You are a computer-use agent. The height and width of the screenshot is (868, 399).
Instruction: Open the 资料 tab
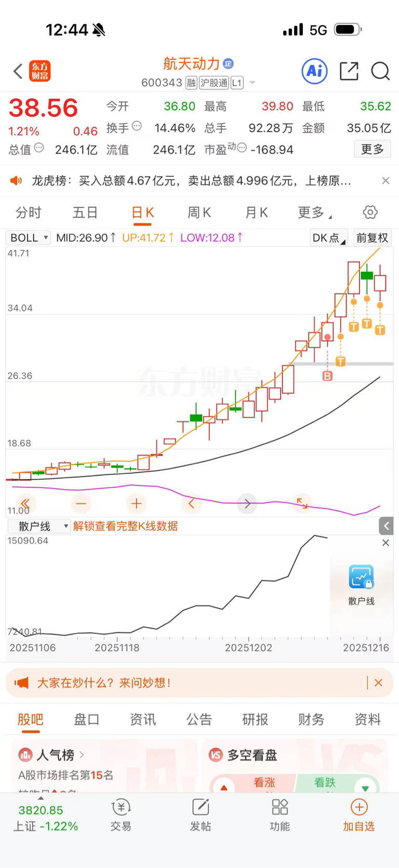[367, 719]
